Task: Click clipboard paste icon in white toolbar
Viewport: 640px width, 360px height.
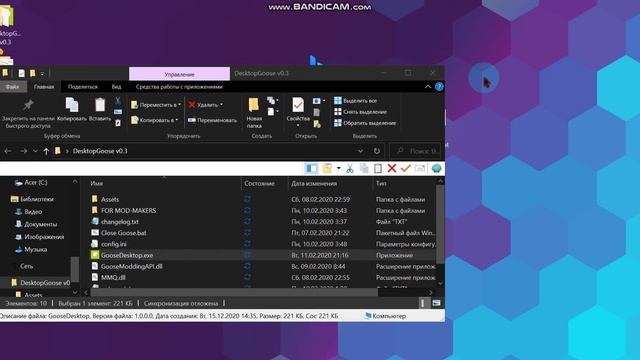Action: coord(378,168)
